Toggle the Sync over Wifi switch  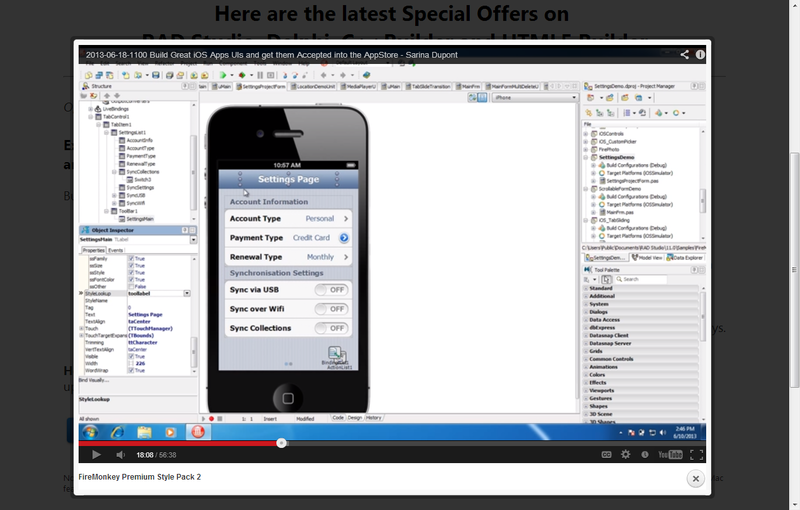[331, 309]
